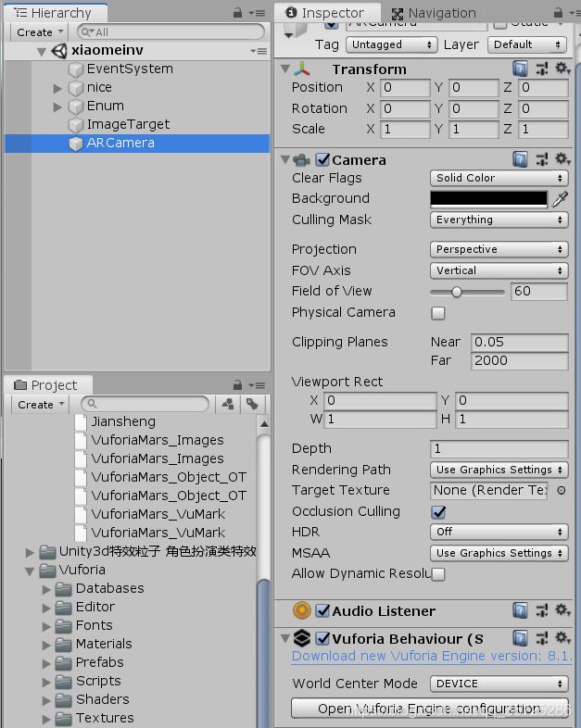The height and width of the screenshot is (728, 581).
Task: Open Camera component help icon
Action: [520, 159]
